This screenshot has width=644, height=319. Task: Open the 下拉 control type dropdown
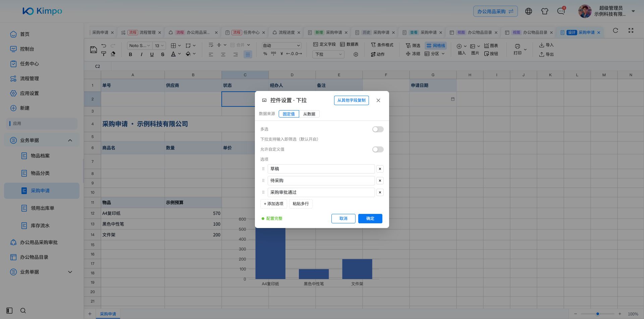pos(328,54)
